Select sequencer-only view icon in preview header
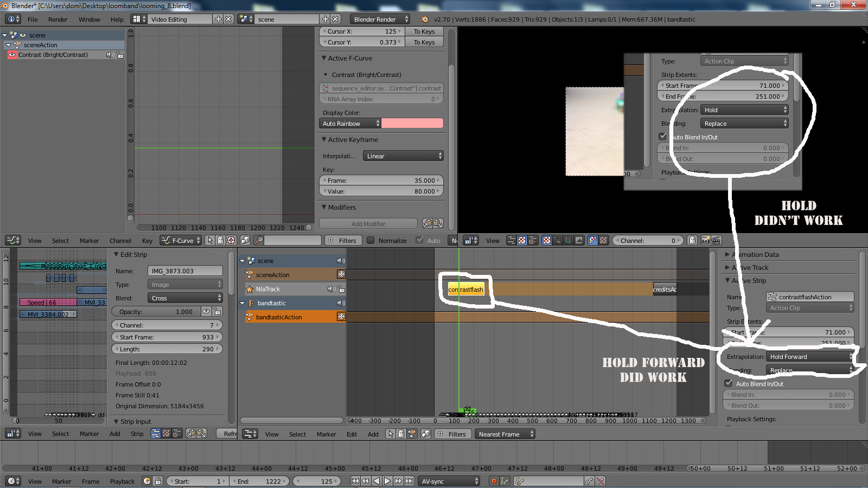The width and height of the screenshot is (868, 488). [511, 240]
